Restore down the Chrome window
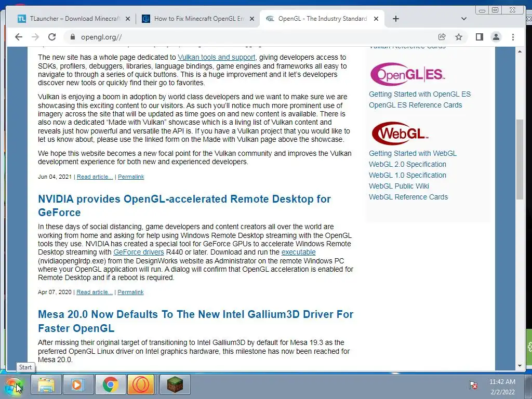The image size is (532, 399). pyautogui.click(x=495, y=10)
